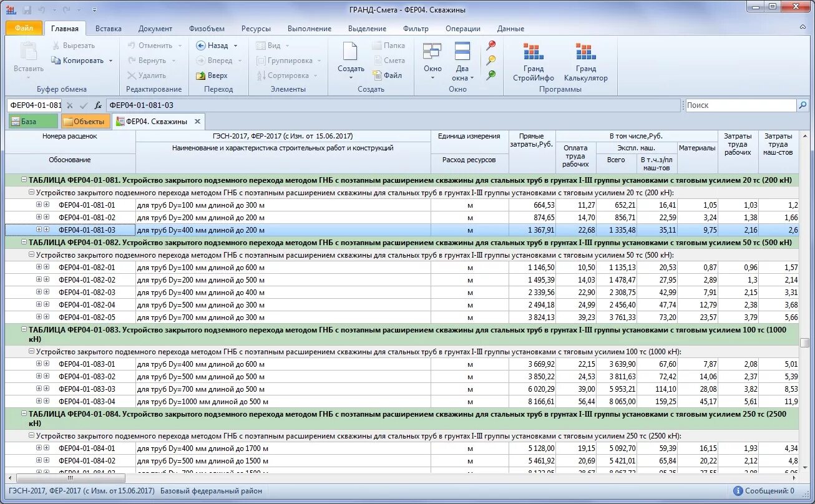Select row ФЕР04-01-082-03

pyautogui.click(x=403, y=292)
